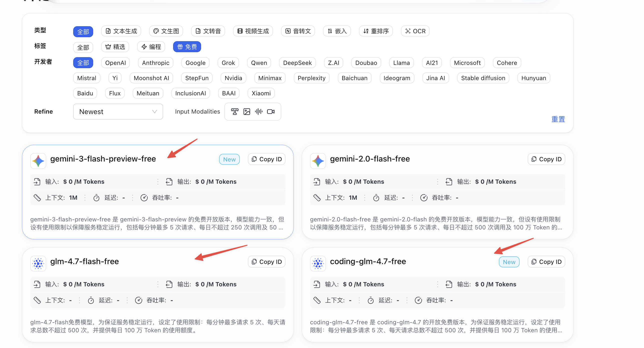Open the gemini-3-flash-preview-free model title
Image resolution: width=644 pixels, height=348 pixels.
pos(103,159)
